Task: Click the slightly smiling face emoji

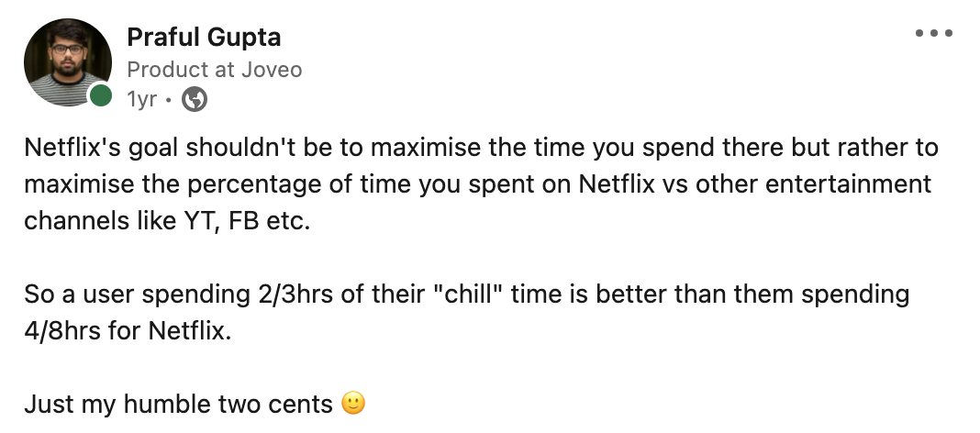Action: coord(352,404)
